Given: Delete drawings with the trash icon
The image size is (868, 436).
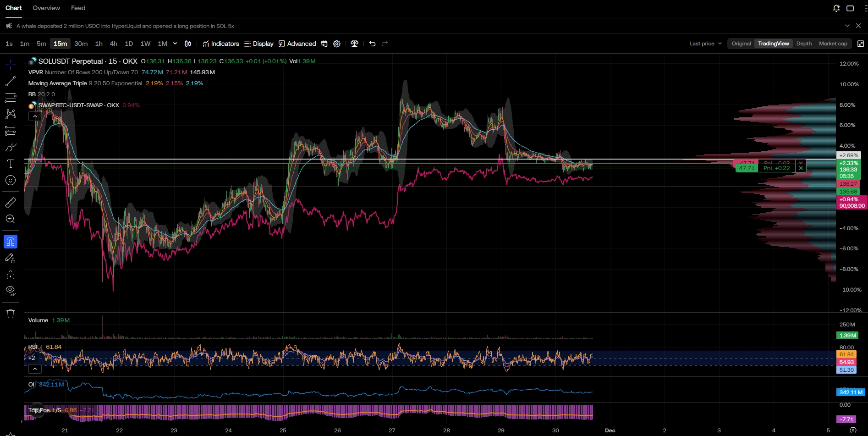Looking at the screenshot, I should (10, 314).
